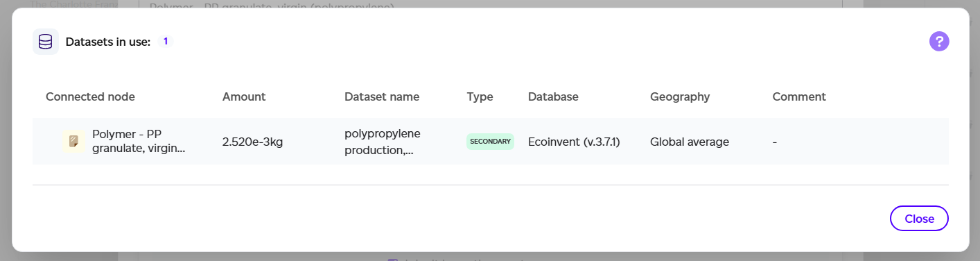Click the Database column header
Image resolution: width=980 pixels, height=261 pixels.
pyautogui.click(x=553, y=96)
